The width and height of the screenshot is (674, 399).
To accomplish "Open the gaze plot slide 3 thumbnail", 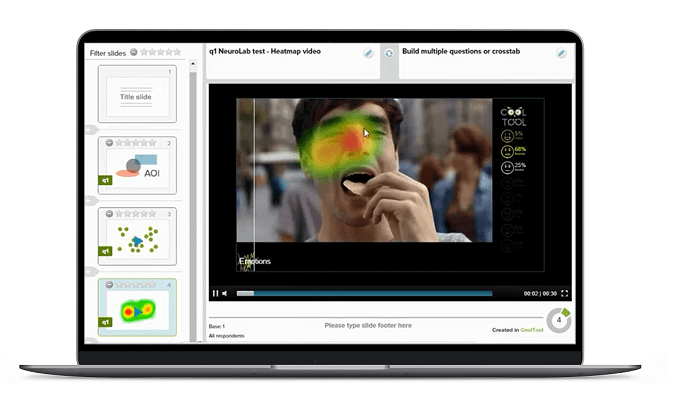I will (x=137, y=236).
